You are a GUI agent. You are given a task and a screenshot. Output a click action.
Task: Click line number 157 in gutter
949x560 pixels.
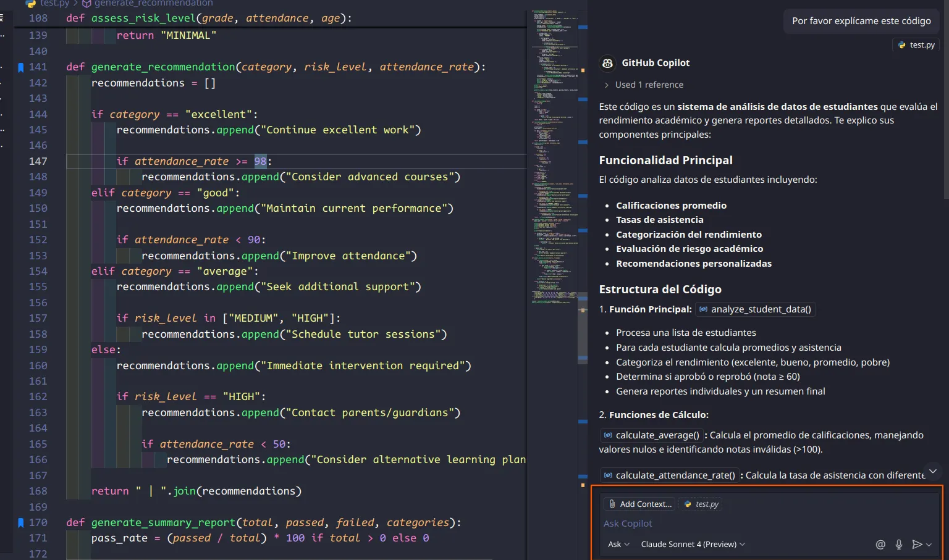click(x=38, y=318)
